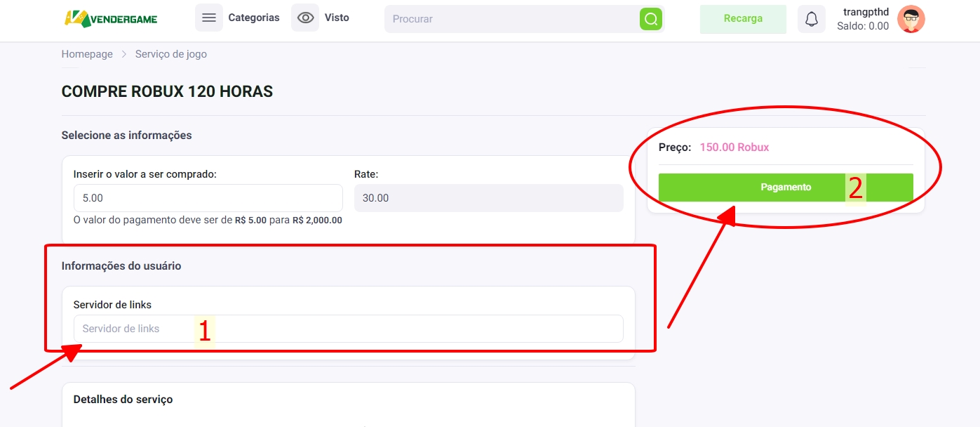
Task: Open the Categorias menu label
Action: click(x=253, y=18)
